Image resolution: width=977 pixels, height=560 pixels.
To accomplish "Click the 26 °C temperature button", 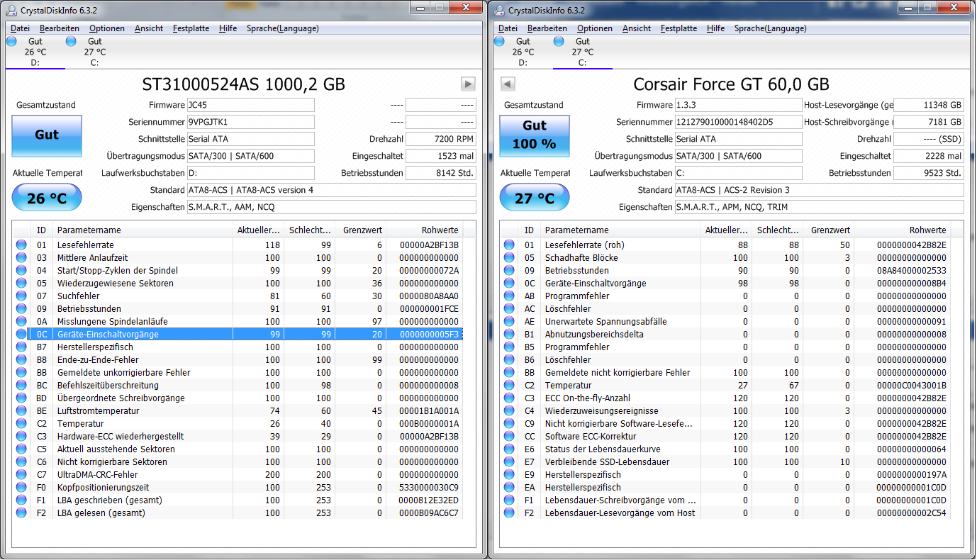I will [x=47, y=198].
